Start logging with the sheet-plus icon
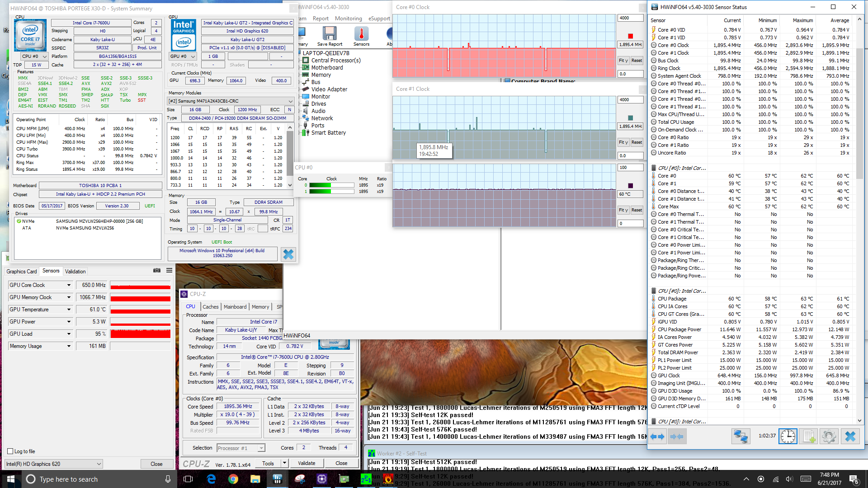This screenshot has height=488, width=868. pyautogui.click(x=808, y=436)
